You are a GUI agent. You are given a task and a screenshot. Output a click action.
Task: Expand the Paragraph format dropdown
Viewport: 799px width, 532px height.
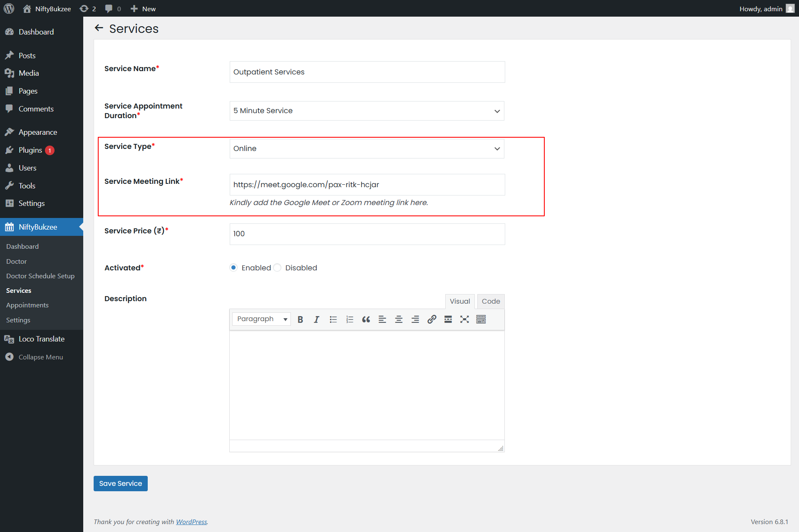[x=261, y=319]
